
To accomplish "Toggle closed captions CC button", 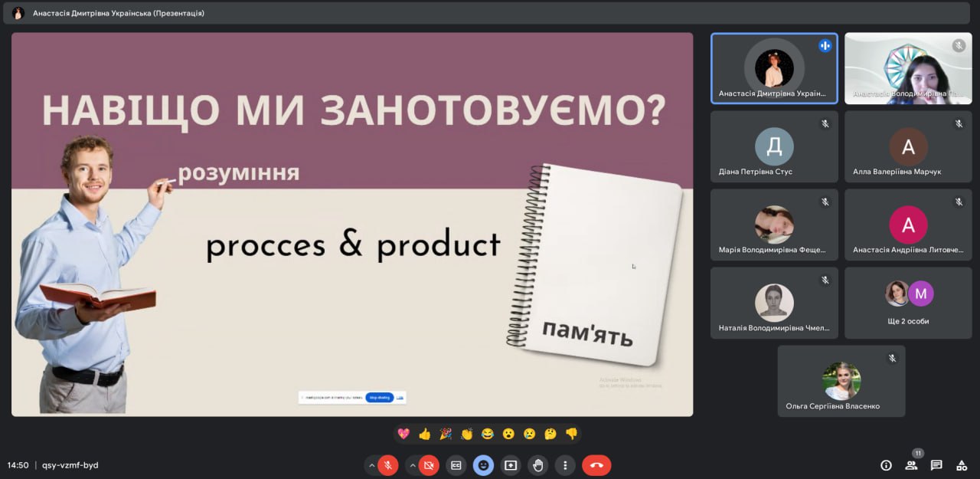I will pyautogui.click(x=456, y=465).
